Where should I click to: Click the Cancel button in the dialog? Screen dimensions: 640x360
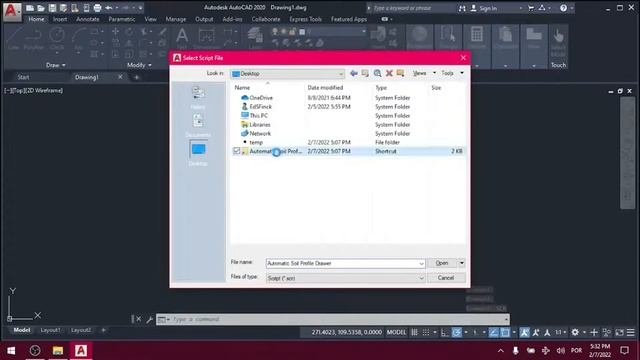(446, 278)
